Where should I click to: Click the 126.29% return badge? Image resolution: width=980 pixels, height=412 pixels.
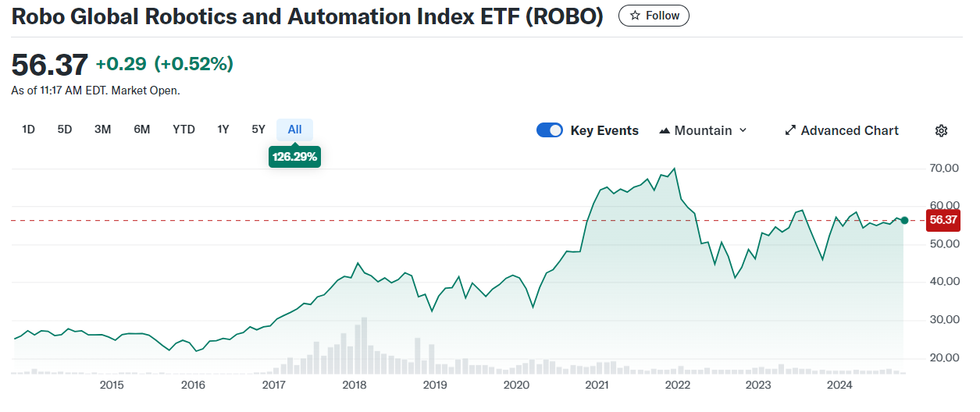[294, 156]
